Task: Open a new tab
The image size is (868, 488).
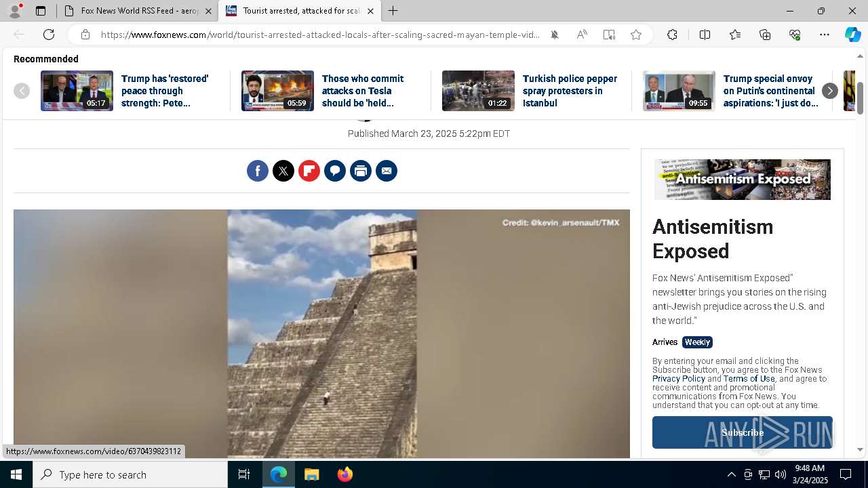Action: [393, 11]
